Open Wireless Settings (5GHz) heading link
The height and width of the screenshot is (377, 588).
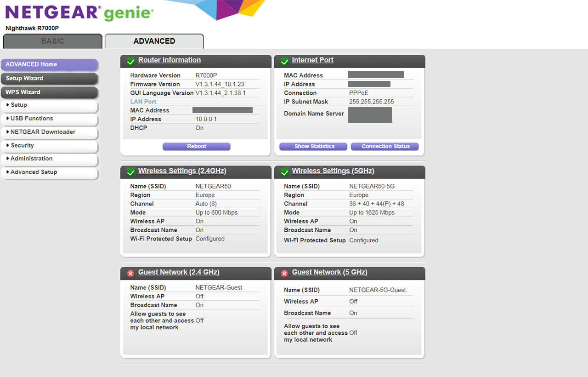click(x=333, y=171)
